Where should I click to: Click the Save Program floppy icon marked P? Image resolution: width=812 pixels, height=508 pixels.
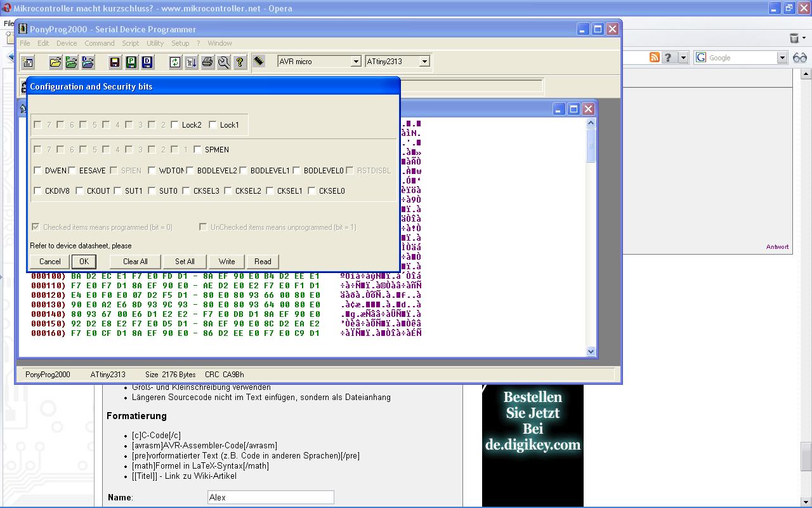coord(131,62)
